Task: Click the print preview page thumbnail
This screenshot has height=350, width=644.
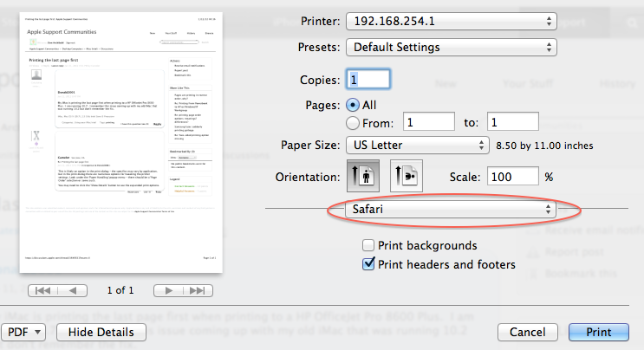Action: [x=120, y=142]
